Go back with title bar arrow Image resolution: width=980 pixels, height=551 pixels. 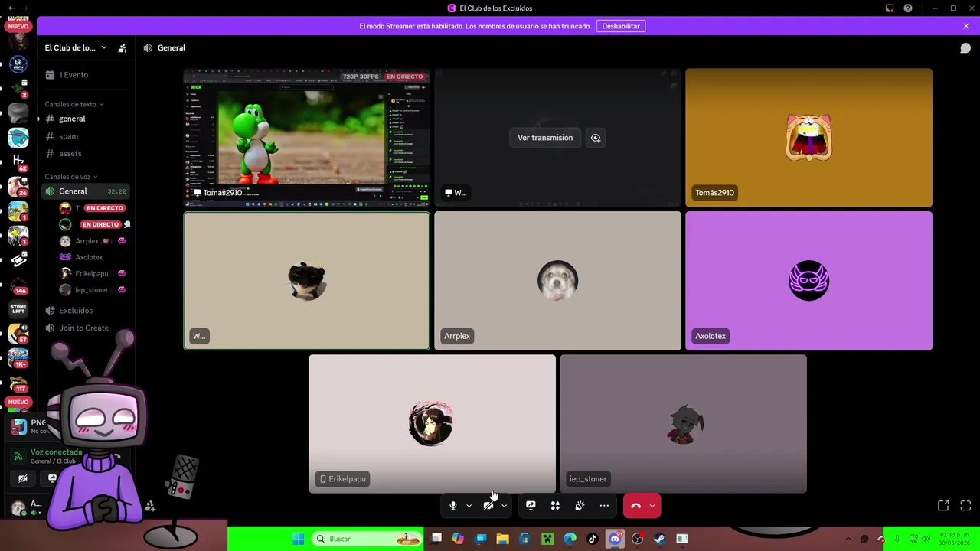[x=11, y=8]
